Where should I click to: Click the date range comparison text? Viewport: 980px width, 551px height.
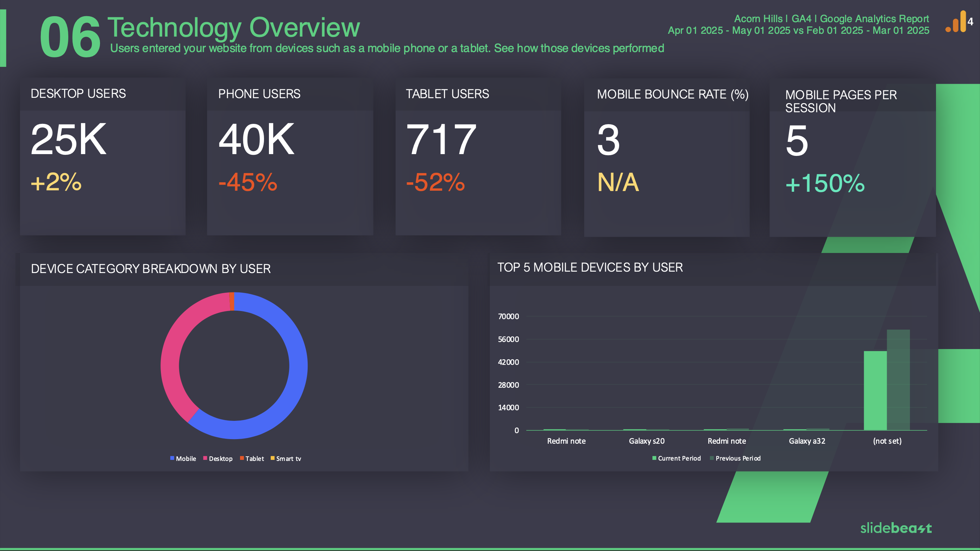[798, 30]
